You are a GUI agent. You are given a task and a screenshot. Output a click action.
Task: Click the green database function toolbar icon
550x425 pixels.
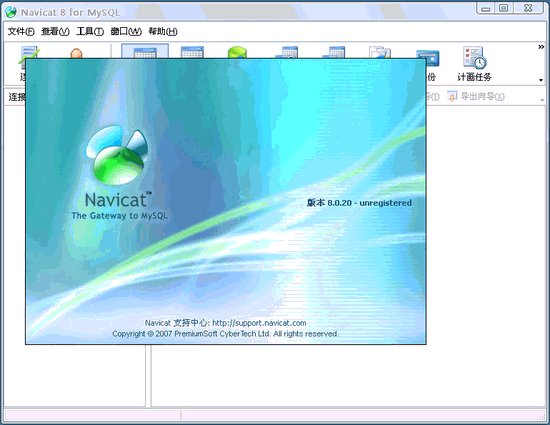click(237, 52)
